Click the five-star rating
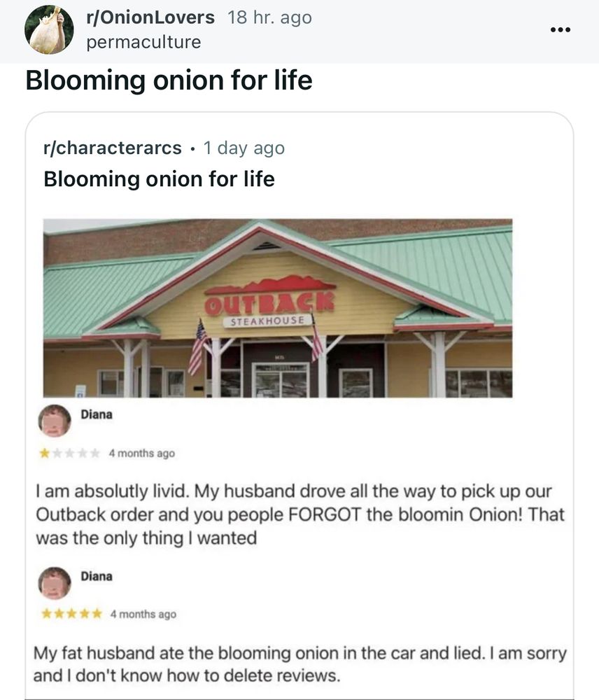Viewport: 599px width, 700px height. tap(69, 614)
